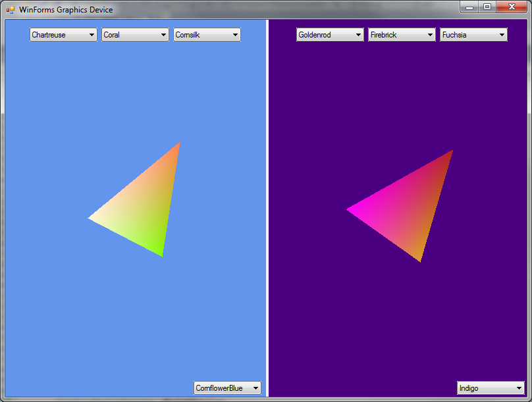This screenshot has width=532, height=402.
Task: Open the Indigo background dropdown
Action: (x=491, y=388)
